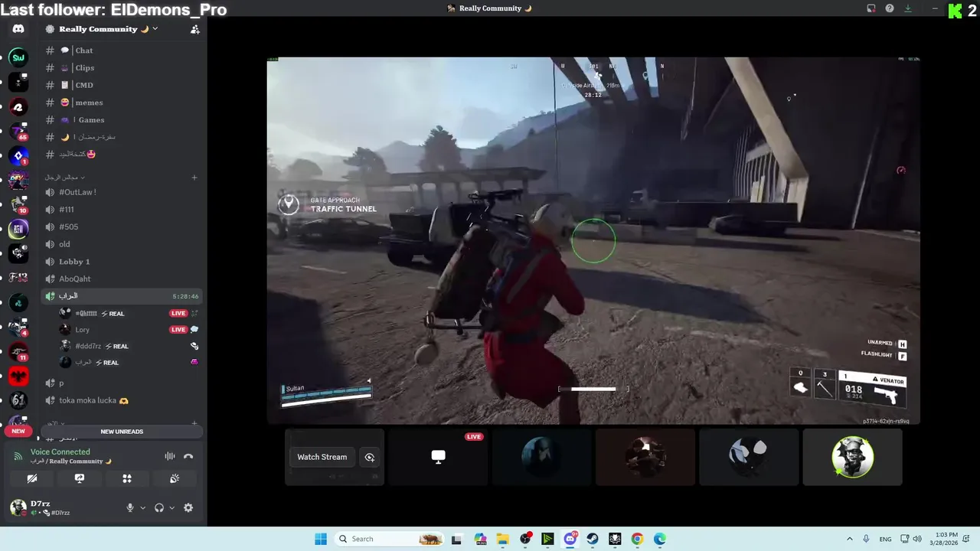This screenshot has width=980, height=551.
Task: Jump to NEW UNREADS channels
Action: click(x=122, y=432)
